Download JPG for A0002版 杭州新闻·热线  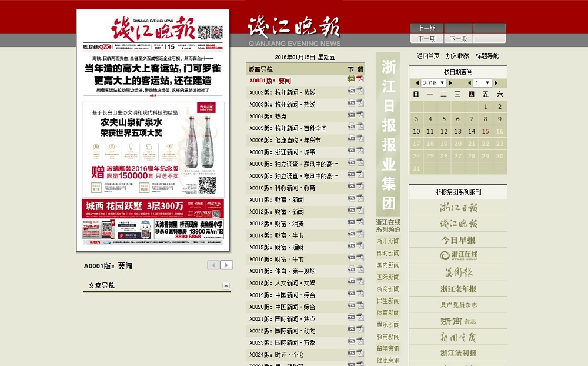coord(351,91)
